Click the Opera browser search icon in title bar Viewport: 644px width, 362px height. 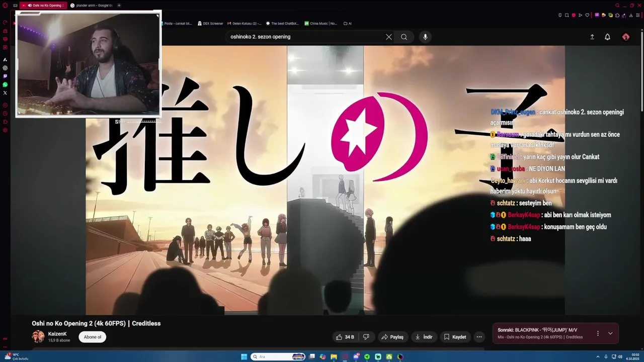[617, 6]
